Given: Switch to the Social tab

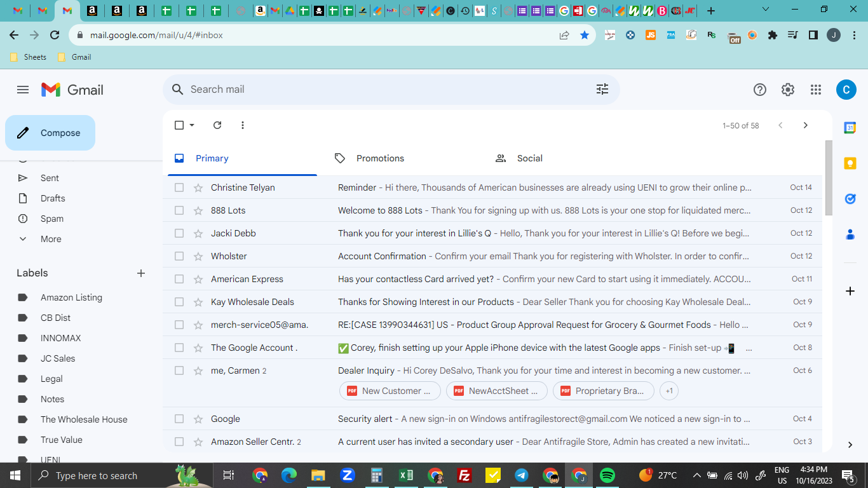Looking at the screenshot, I should (x=563, y=158).
